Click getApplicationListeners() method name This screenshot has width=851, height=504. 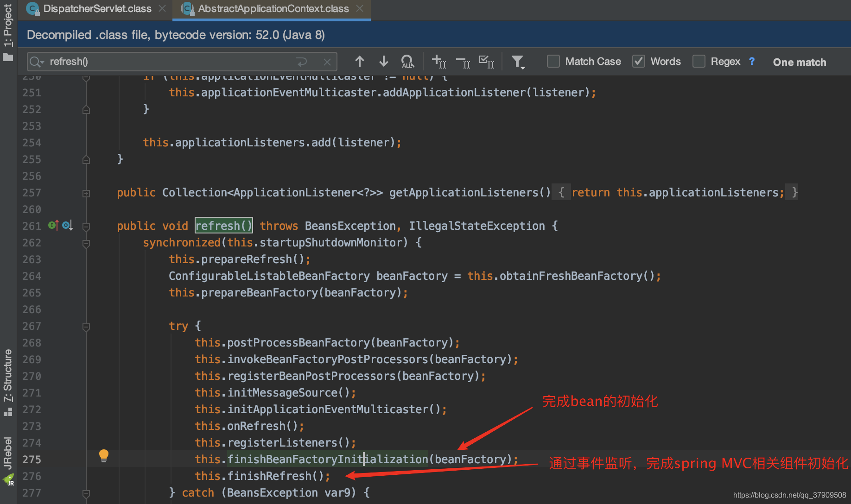[470, 192]
